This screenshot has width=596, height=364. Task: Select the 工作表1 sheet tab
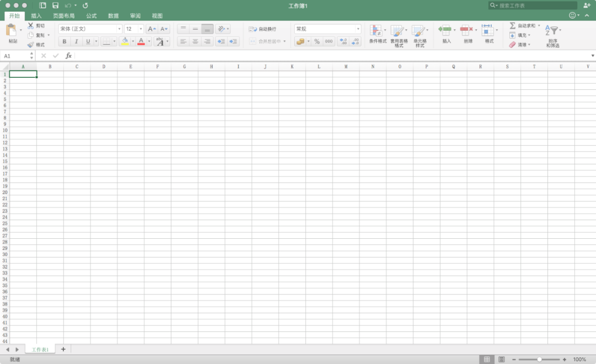pyautogui.click(x=40, y=350)
